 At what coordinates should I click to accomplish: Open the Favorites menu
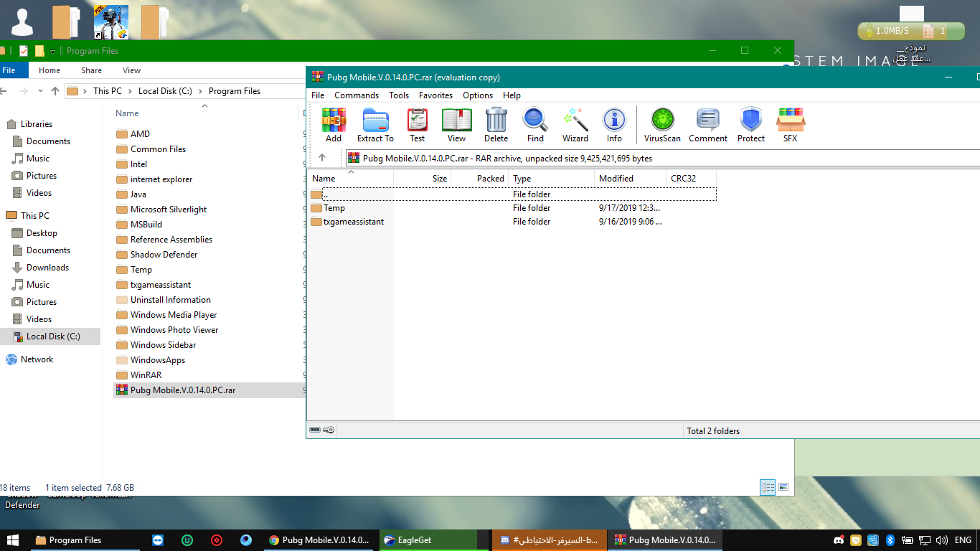pyautogui.click(x=435, y=95)
